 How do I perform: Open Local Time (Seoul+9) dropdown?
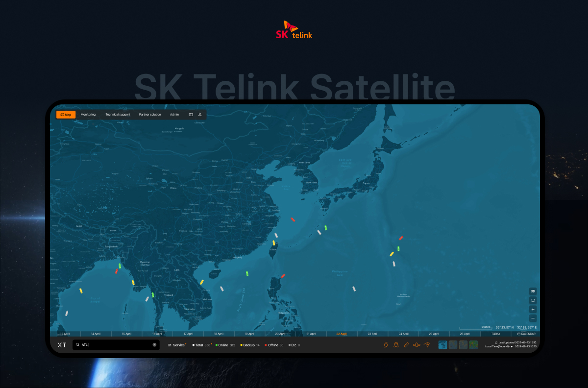tap(499, 346)
